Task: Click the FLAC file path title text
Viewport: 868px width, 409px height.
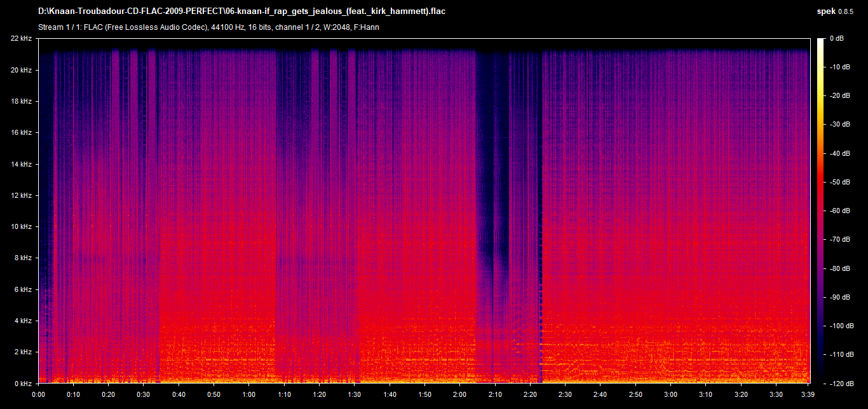Action: [x=241, y=11]
